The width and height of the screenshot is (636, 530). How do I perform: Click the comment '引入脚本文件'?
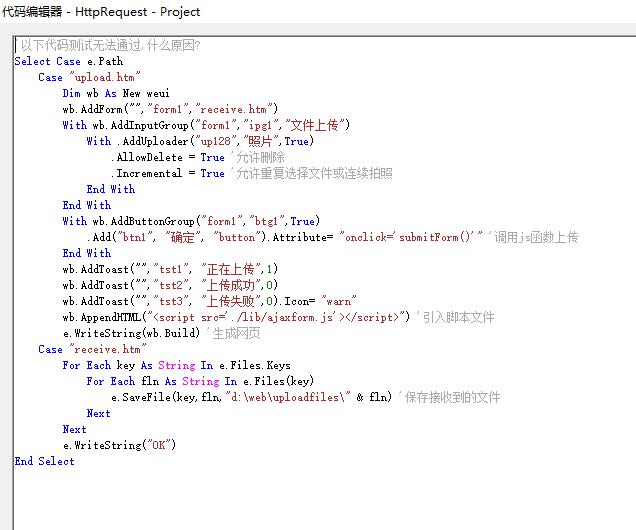[458, 317]
